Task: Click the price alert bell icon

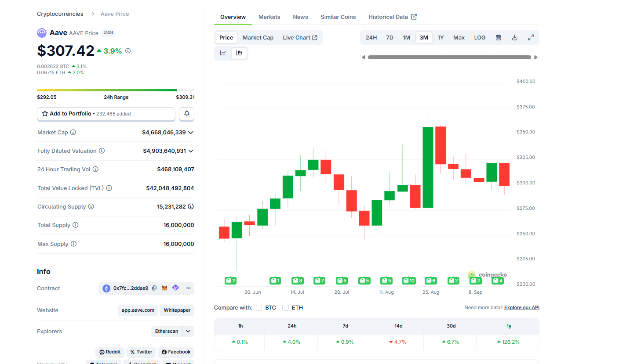Action: click(186, 114)
